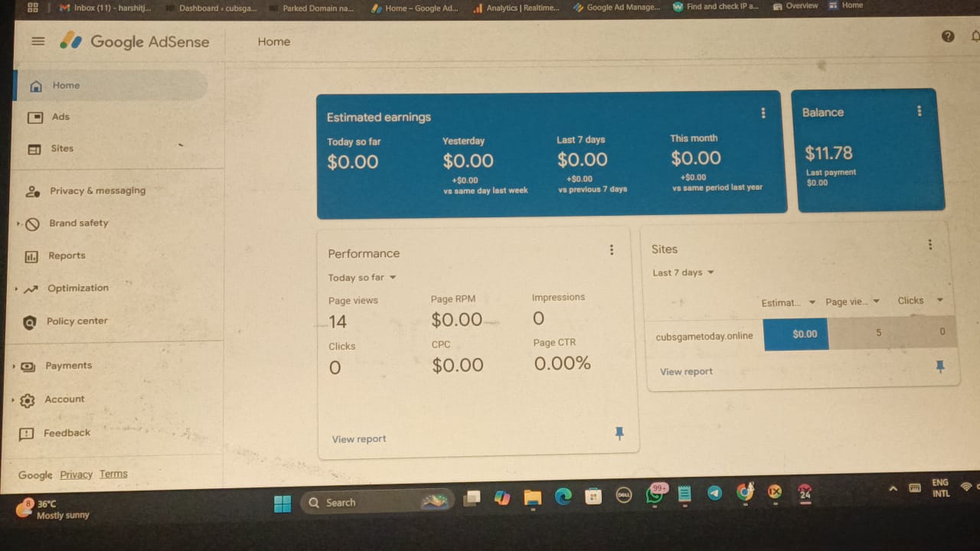Click the Home house icon in sidebar

tap(35, 86)
